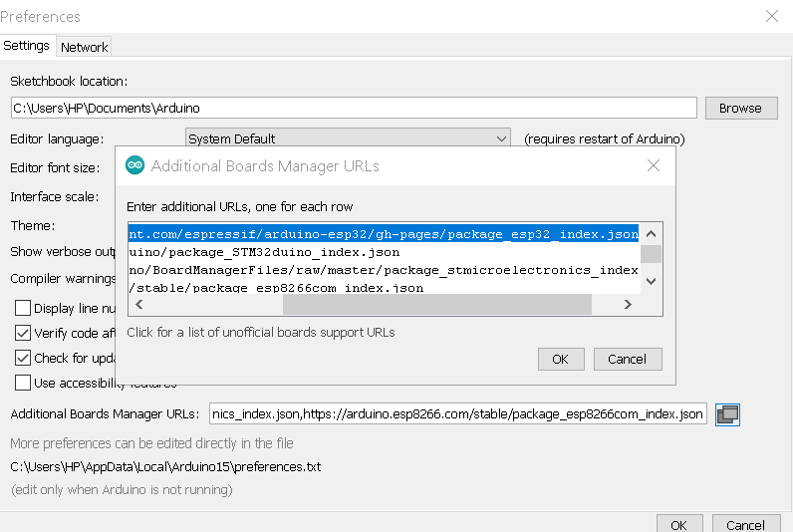This screenshot has width=793, height=532.
Task: Select the package_stmicroelectronics_index URL row
Action: click(x=384, y=270)
